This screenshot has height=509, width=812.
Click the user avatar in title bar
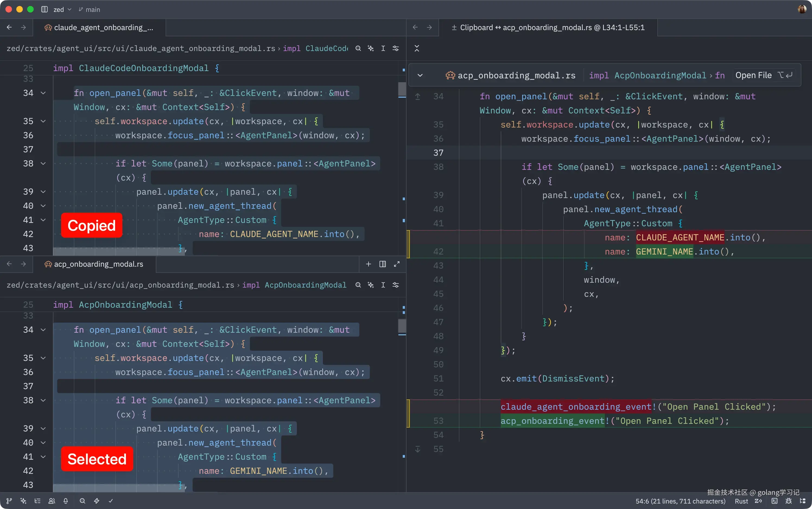802,9
